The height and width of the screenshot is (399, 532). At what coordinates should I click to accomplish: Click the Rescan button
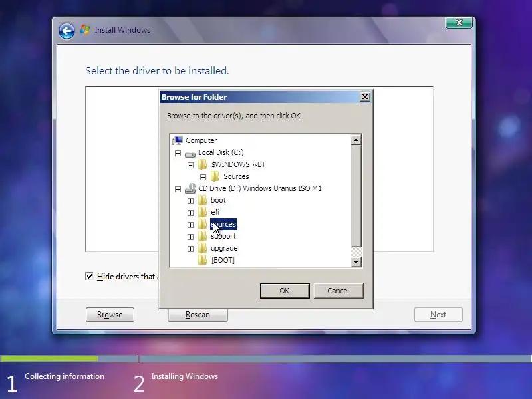tap(198, 315)
